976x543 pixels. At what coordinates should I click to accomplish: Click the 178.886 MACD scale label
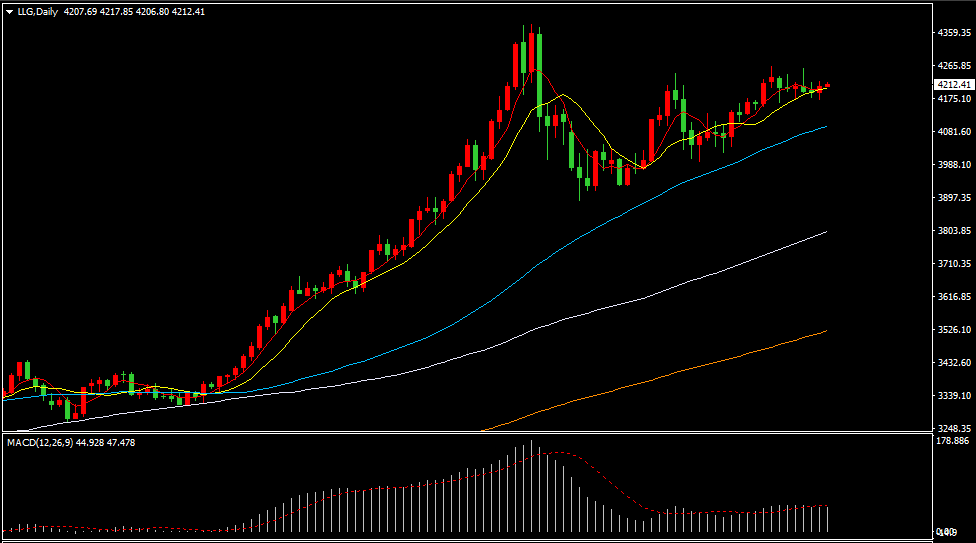tap(952, 440)
